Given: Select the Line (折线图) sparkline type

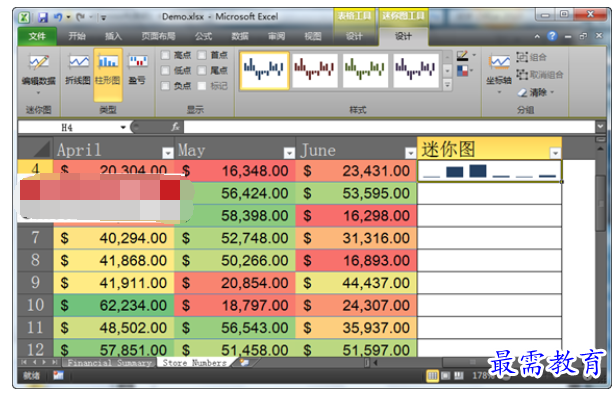Looking at the screenshot, I should (78, 69).
